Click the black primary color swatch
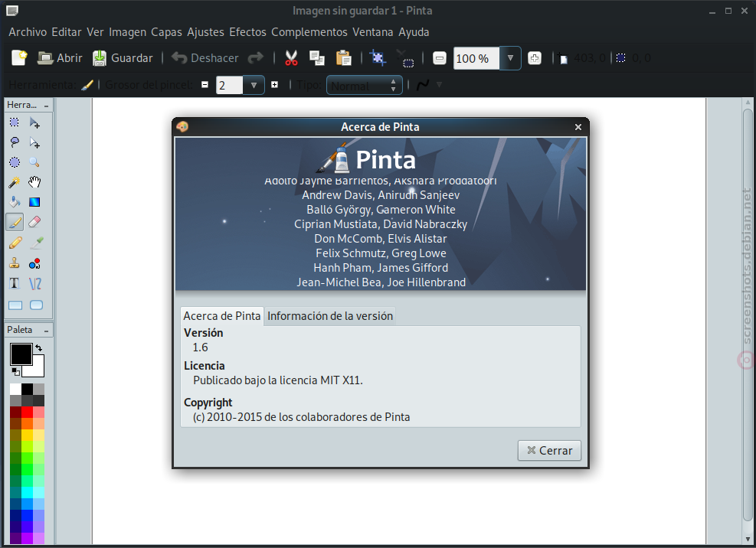Image resolution: width=756 pixels, height=548 pixels. [21, 354]
